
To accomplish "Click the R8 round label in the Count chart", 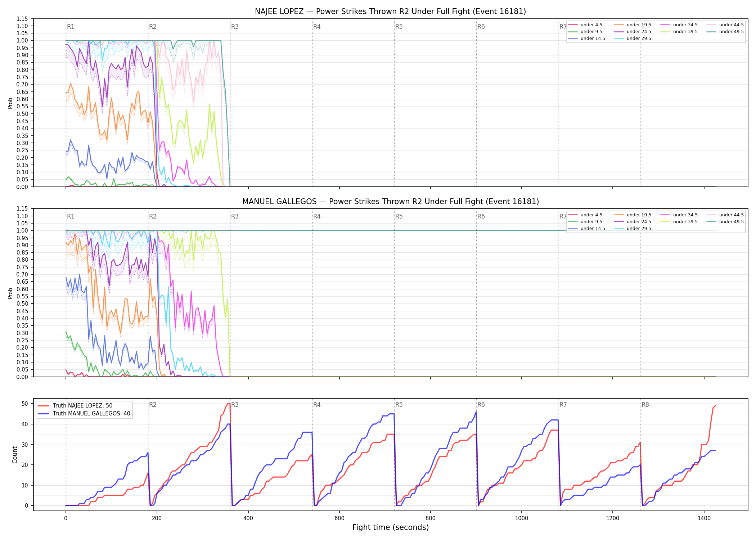I will 645,405.
